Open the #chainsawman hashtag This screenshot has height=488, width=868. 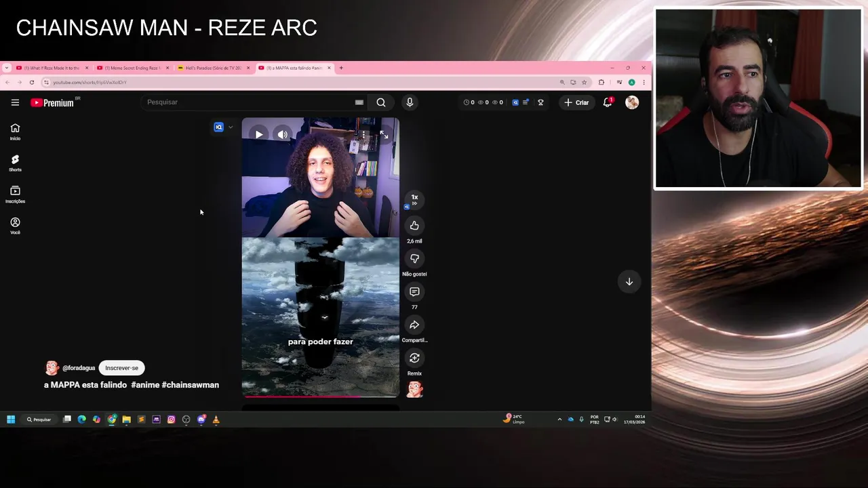coord(191,385)
